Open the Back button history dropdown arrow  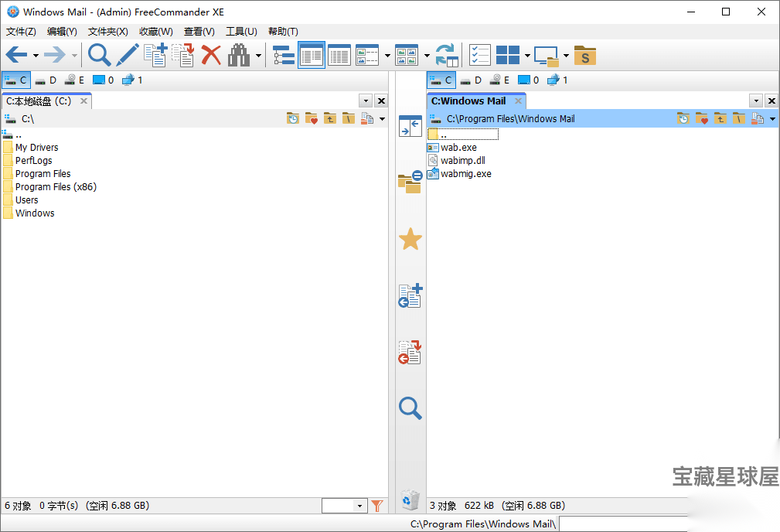click(36, 55)
